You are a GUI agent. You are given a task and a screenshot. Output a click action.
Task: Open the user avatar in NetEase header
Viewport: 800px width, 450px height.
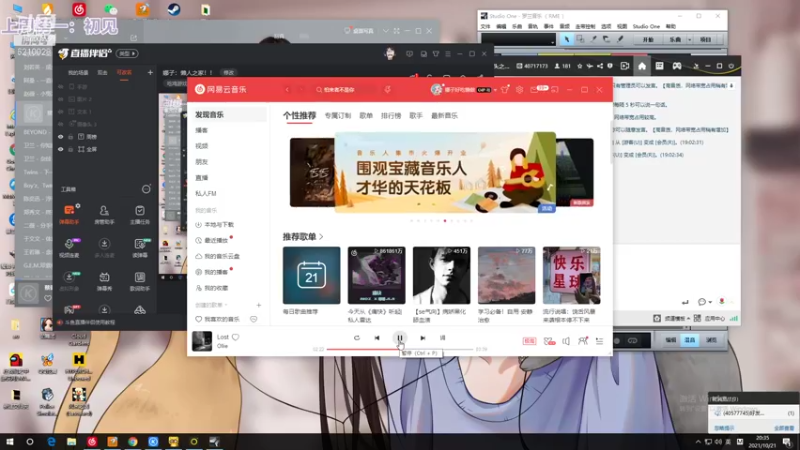[x=436, y=89]
